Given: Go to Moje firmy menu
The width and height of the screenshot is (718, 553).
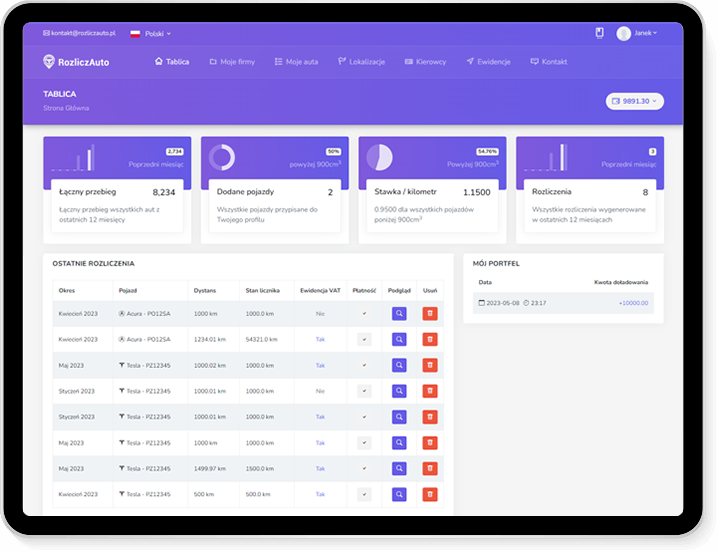Looking at the screenshot, I should 232,62.
